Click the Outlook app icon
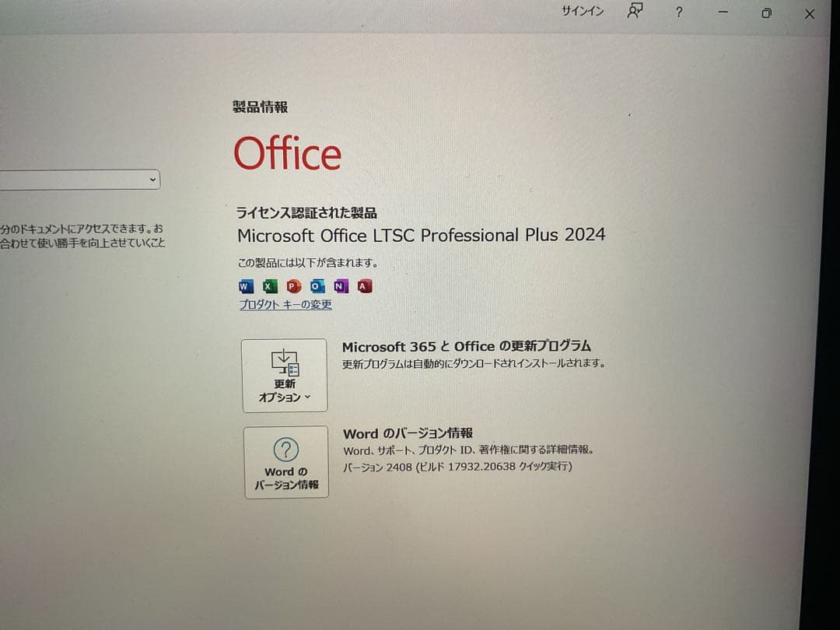840x630 pixels. pos(317,286)
